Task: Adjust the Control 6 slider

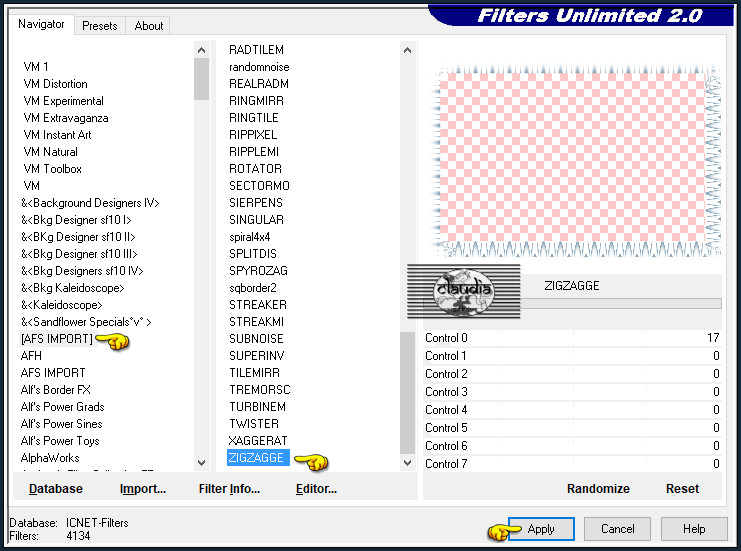Action: click(x=572, y=446)
